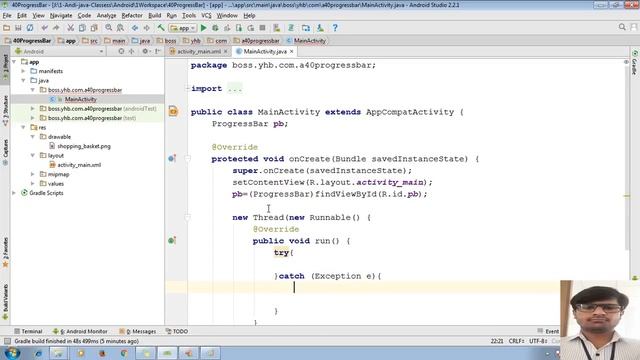The image size is (640, 360).
Task: Click the Copy toolbar icon
Action: click(x=82, y=28)
